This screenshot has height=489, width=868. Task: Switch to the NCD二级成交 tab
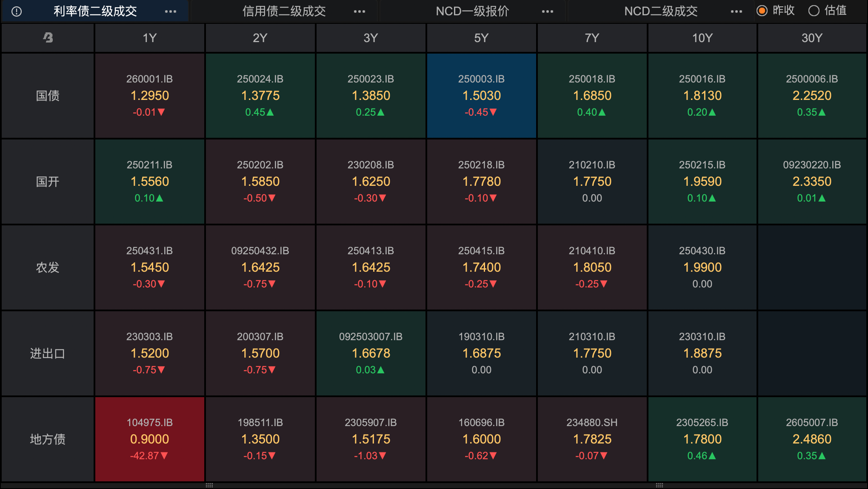(661, 11)
